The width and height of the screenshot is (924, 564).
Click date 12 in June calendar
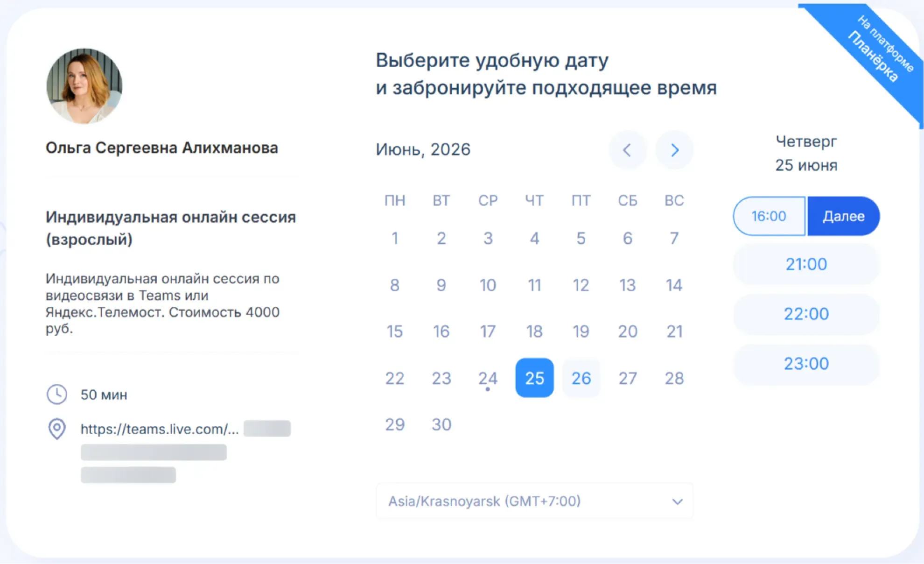tap(581, 285)
